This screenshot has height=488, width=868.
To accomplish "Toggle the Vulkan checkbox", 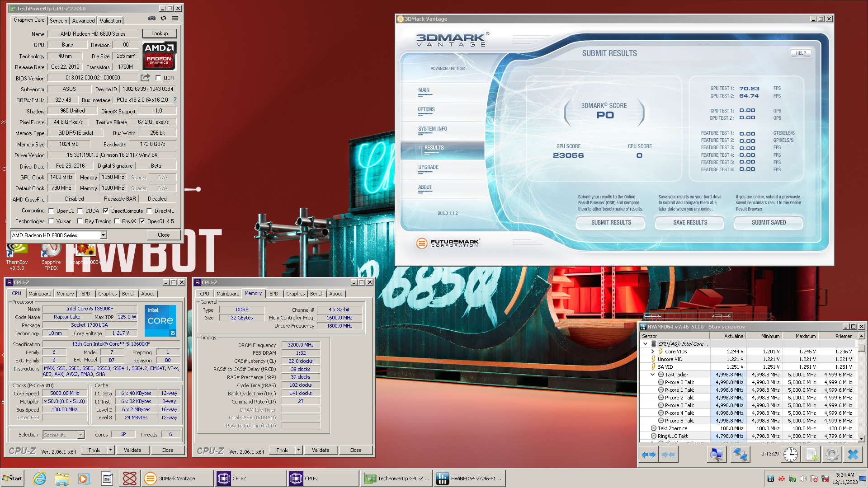I will 51,221.
